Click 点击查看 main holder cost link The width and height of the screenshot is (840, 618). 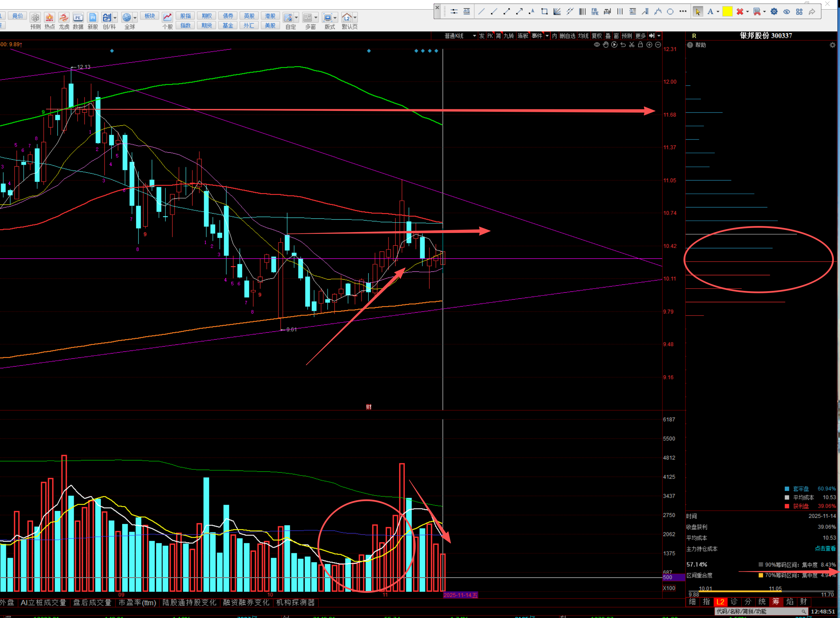click(x=825, y=548)
